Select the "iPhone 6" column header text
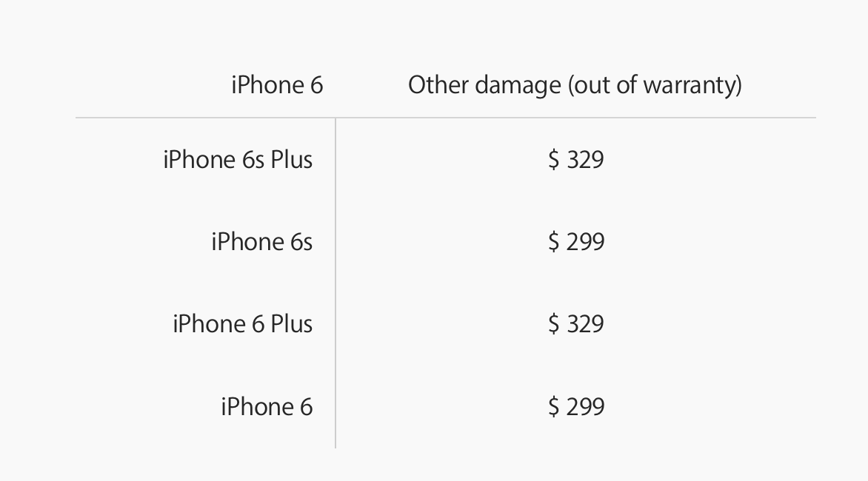Screen dimensions: 868x481 pos(277,85)
